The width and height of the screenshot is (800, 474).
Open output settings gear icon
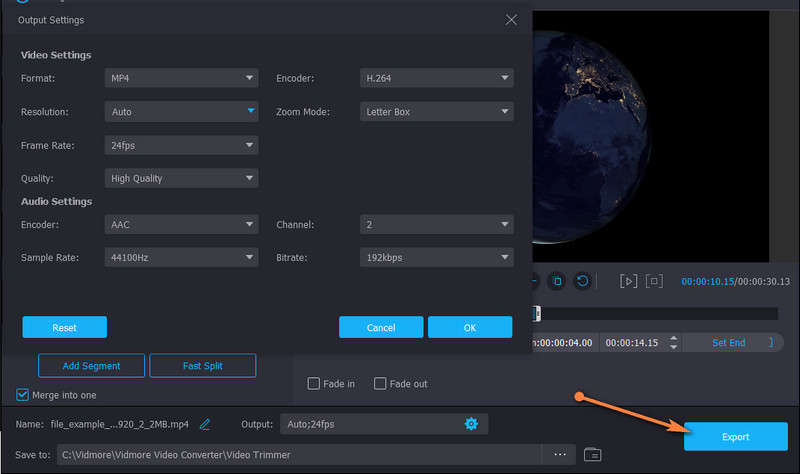(x=471, y=424)
